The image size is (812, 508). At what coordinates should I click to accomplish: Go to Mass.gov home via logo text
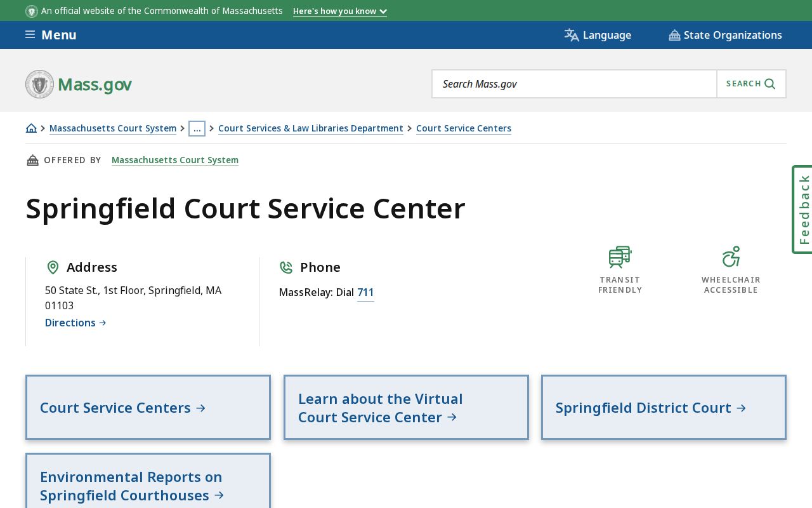tap(95, 84)
